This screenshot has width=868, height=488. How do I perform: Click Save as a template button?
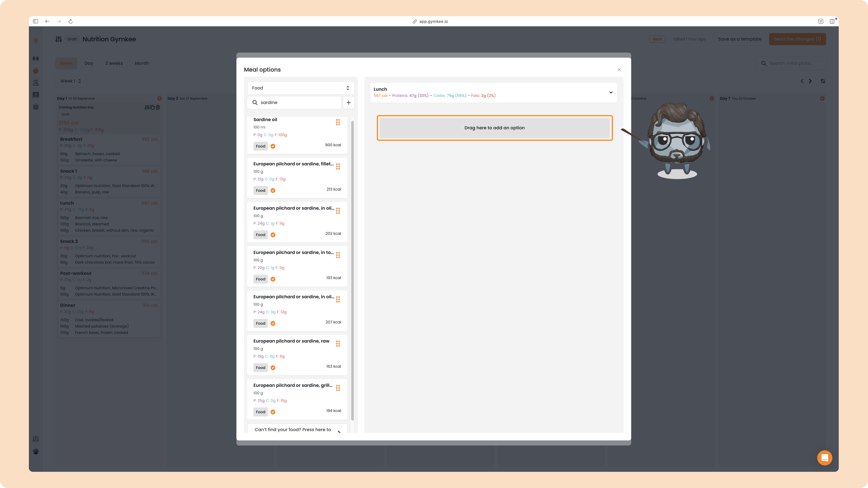(x=740, y=39)
